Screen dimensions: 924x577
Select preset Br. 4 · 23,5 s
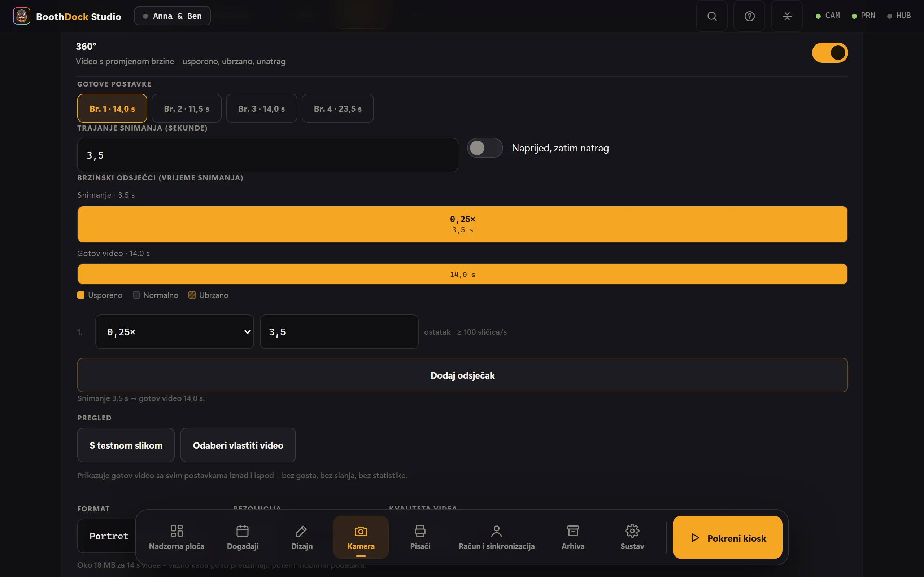337,109
